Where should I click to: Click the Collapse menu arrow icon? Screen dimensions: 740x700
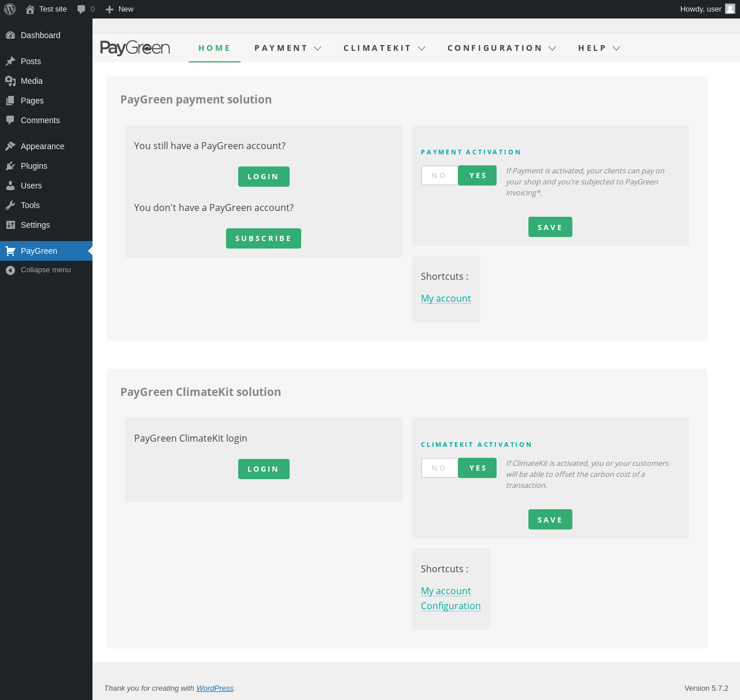tap(10, 270)
